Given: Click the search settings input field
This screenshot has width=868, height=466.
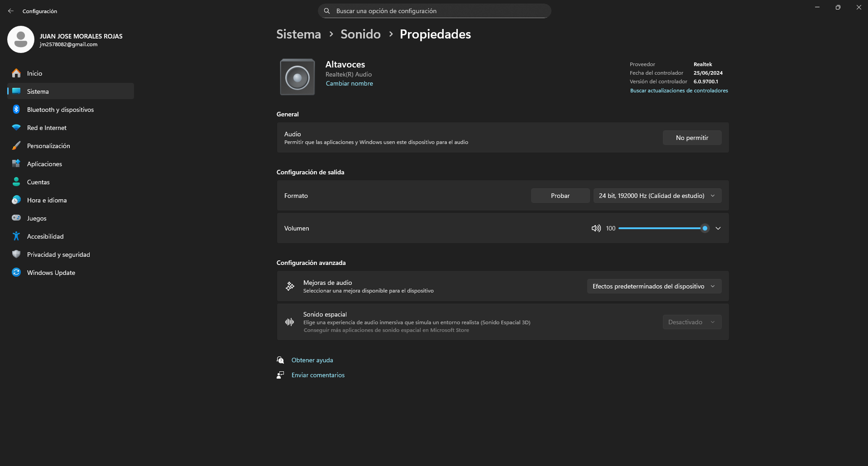Looking at the screenshot, I should 435,11.
